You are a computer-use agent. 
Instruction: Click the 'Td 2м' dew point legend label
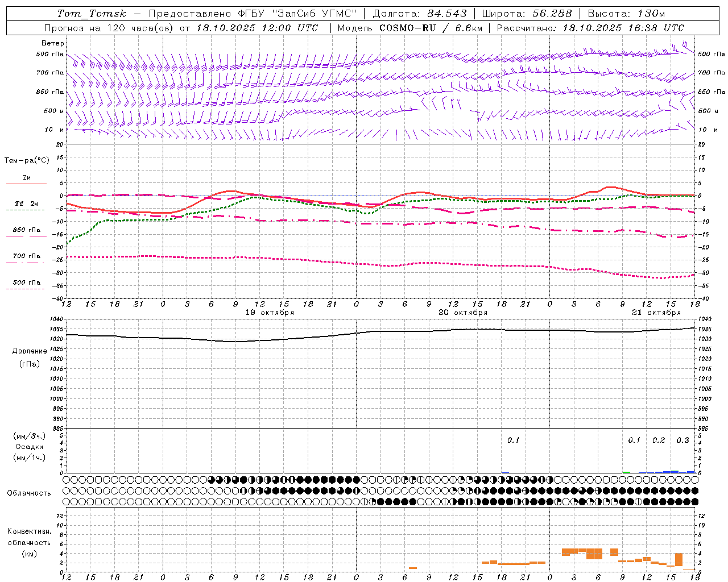26,203
